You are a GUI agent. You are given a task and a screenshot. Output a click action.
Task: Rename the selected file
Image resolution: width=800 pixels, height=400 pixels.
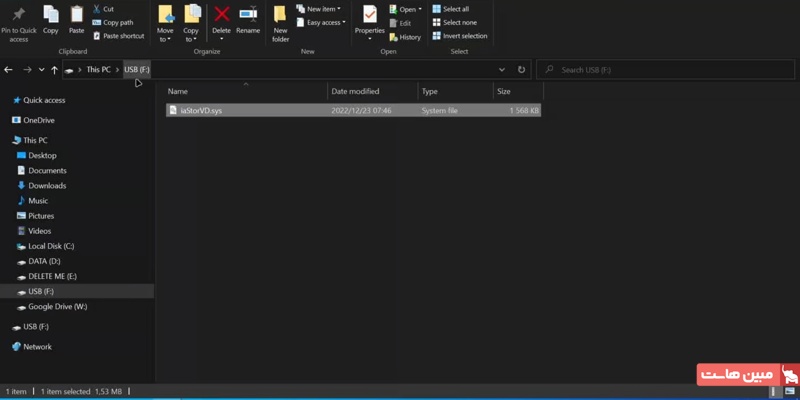(x=248, y=20)
